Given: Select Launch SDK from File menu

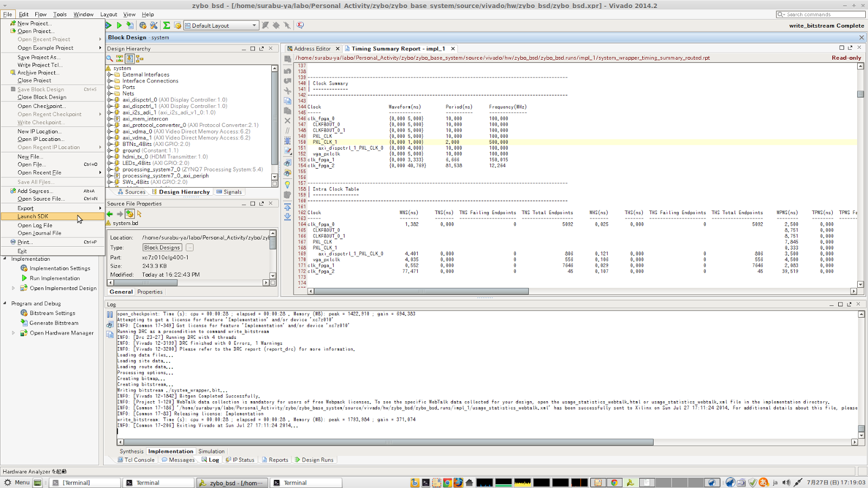Looking at the screenshot, I should click(x=52, y=216).
